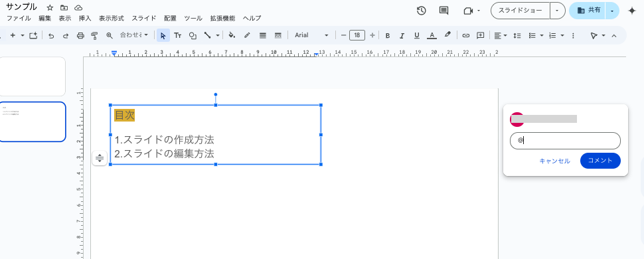Open the ファイル menu
The image size is (644, 259).
[19, 18]
